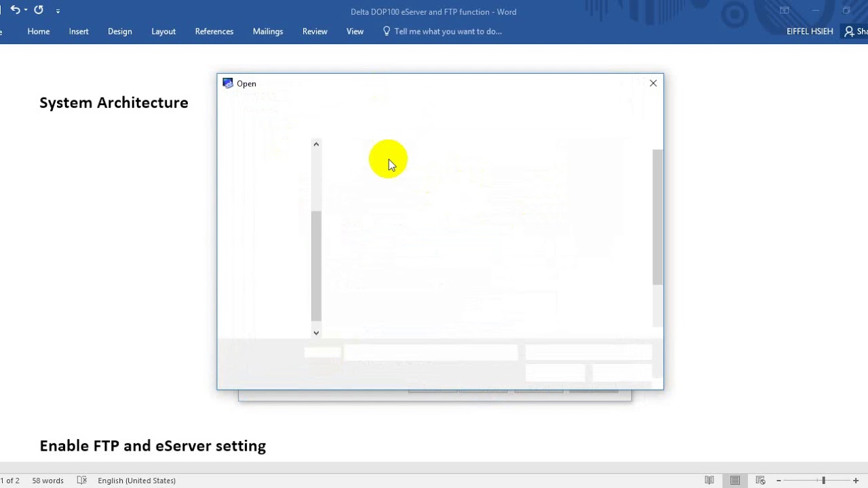868x488 pixels.
Task: Click the zoom slider handle
Action: 823,481
